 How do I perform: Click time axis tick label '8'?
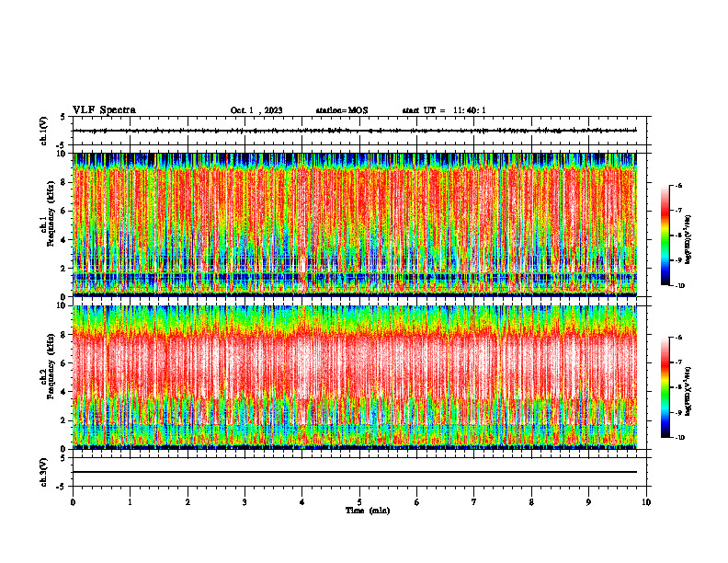click(531, 502)
